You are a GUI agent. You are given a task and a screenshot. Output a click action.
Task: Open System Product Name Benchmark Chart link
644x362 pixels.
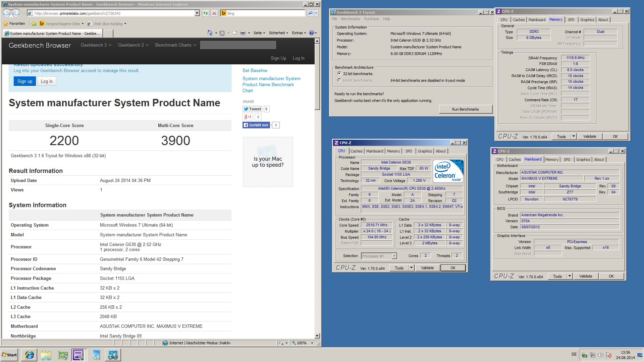click(271, 85)
